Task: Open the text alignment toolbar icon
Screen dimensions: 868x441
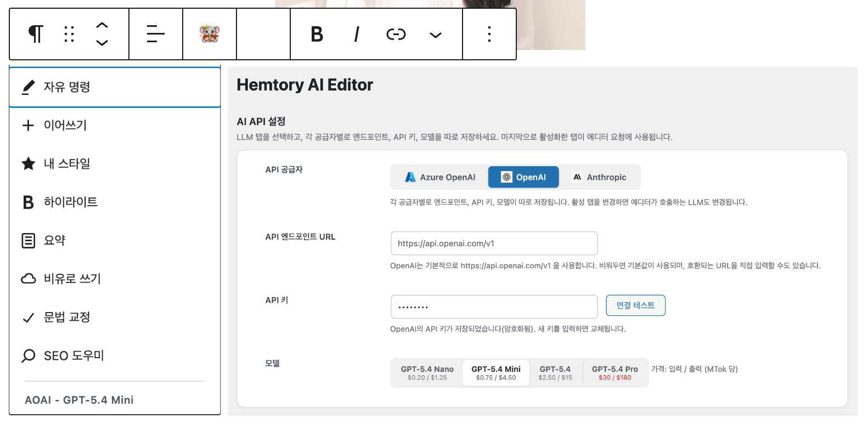Action: (x=156, y=34)
